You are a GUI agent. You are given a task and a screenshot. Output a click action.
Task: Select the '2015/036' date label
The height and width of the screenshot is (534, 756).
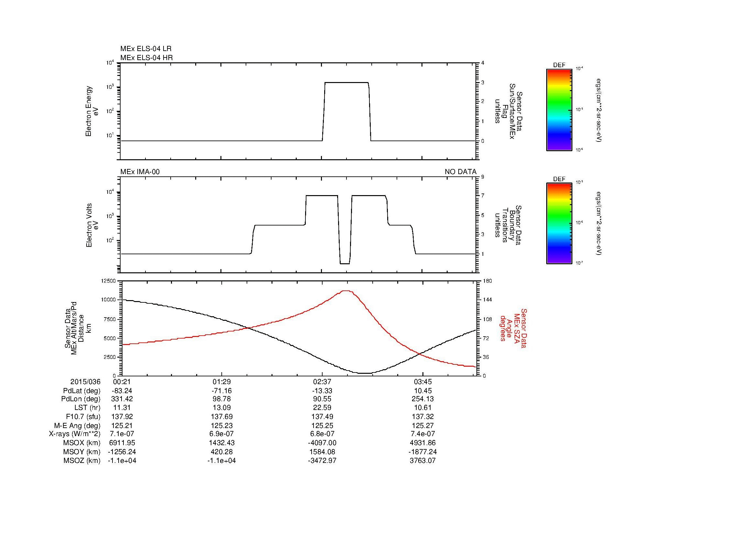point(85,382)
